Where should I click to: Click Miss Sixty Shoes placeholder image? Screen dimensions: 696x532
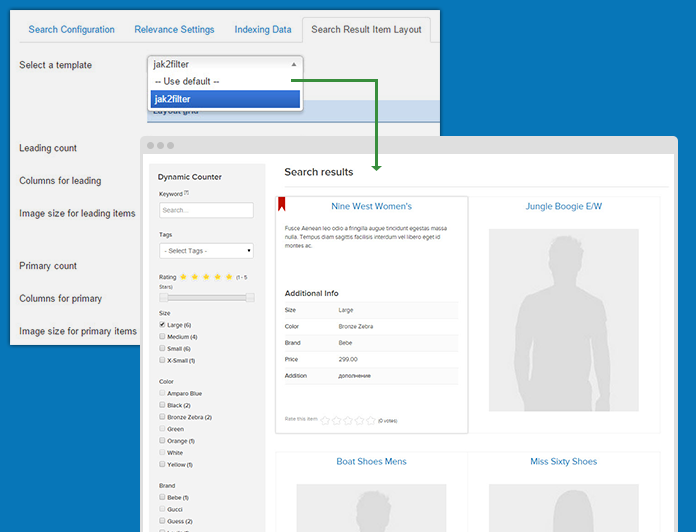pos(564,508)
